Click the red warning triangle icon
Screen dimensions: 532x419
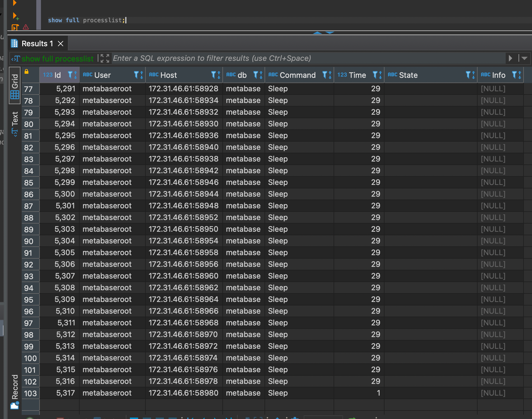tap(26, 27)
